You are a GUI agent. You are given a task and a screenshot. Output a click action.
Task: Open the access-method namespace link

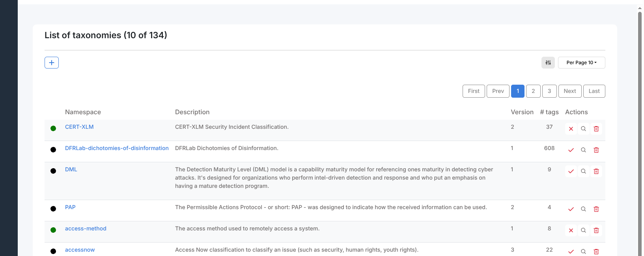(86, 228)
